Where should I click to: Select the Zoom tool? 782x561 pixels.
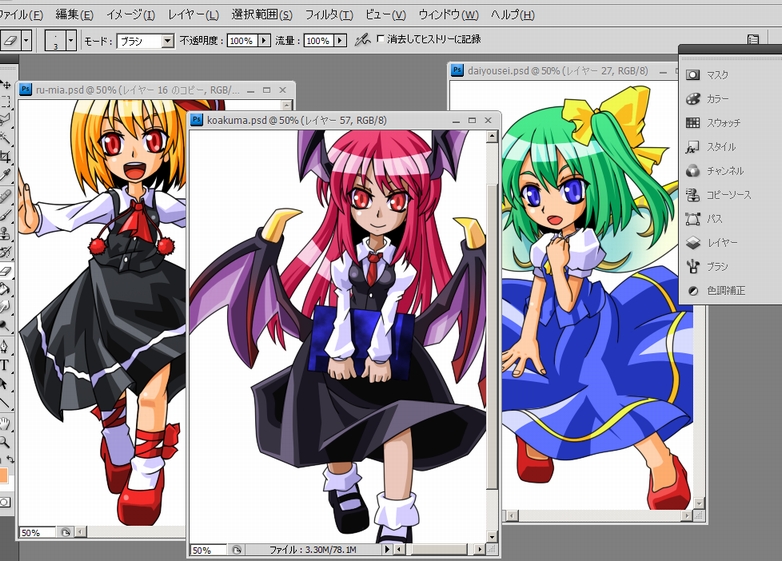(x=5, y=442)
